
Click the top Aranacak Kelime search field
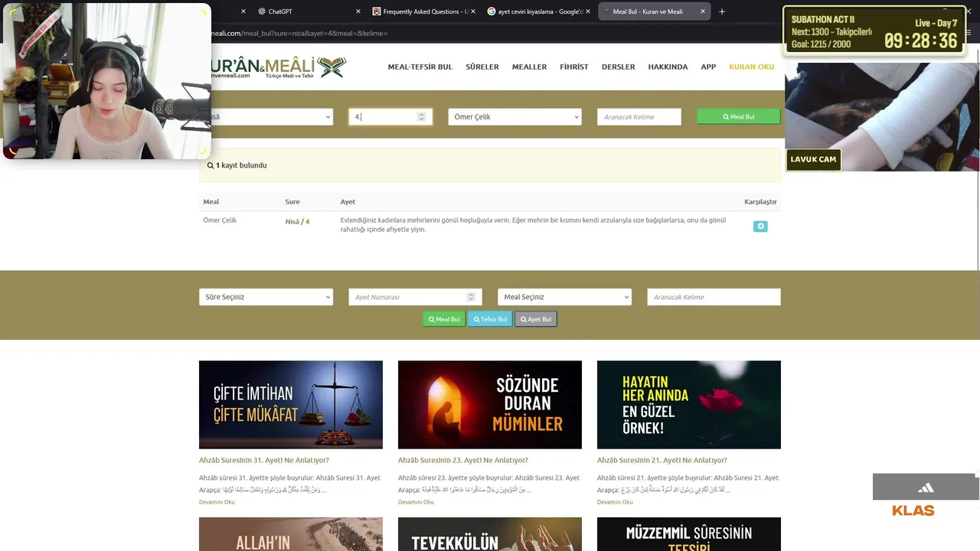pyautogui.click(x=639, y=117)
